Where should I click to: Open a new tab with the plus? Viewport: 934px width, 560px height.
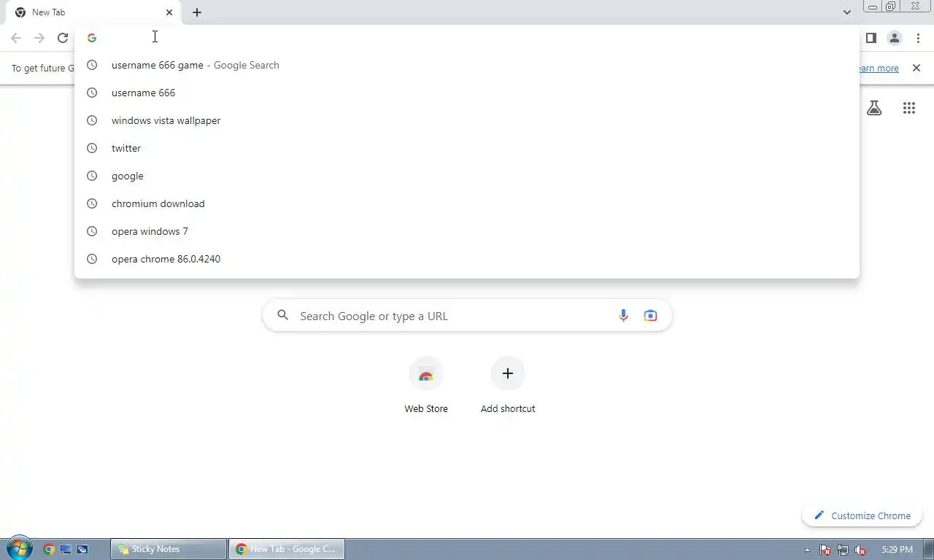point(197,12)
